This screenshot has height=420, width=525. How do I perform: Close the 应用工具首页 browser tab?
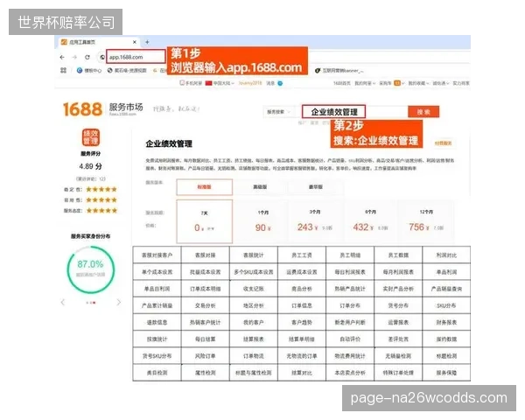(135, 42)
